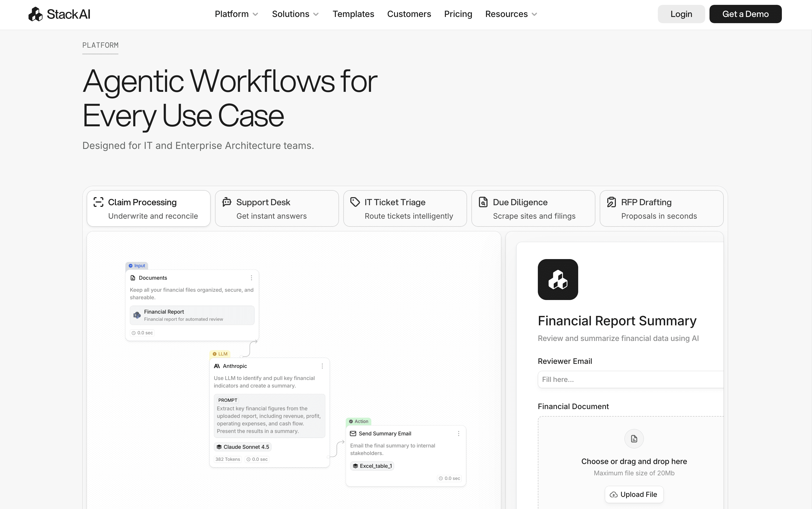Click the Login button

[681, 14]
